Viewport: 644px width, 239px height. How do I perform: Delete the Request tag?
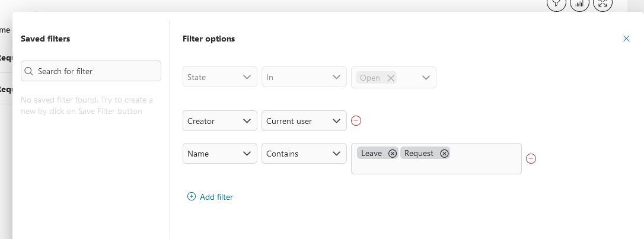pos(444,153)
